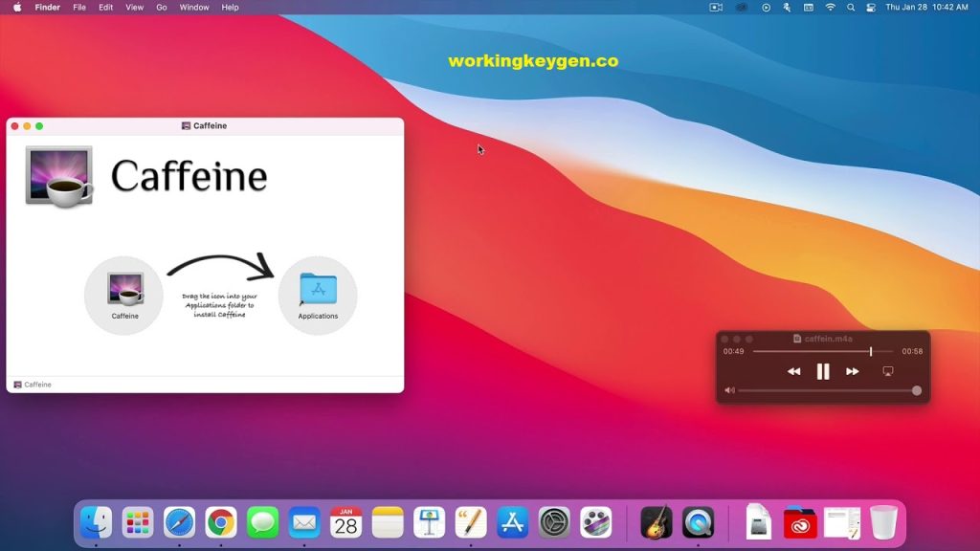The width and height of the screenshot is (980, 551).
Task: Click the rewind control in the player
Action: pos(794,371)
